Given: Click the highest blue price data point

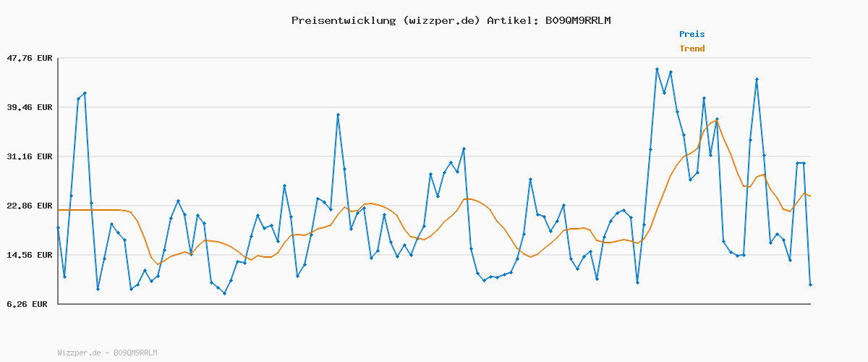Looking at the screenshot, I should click(x=657, y=70).
